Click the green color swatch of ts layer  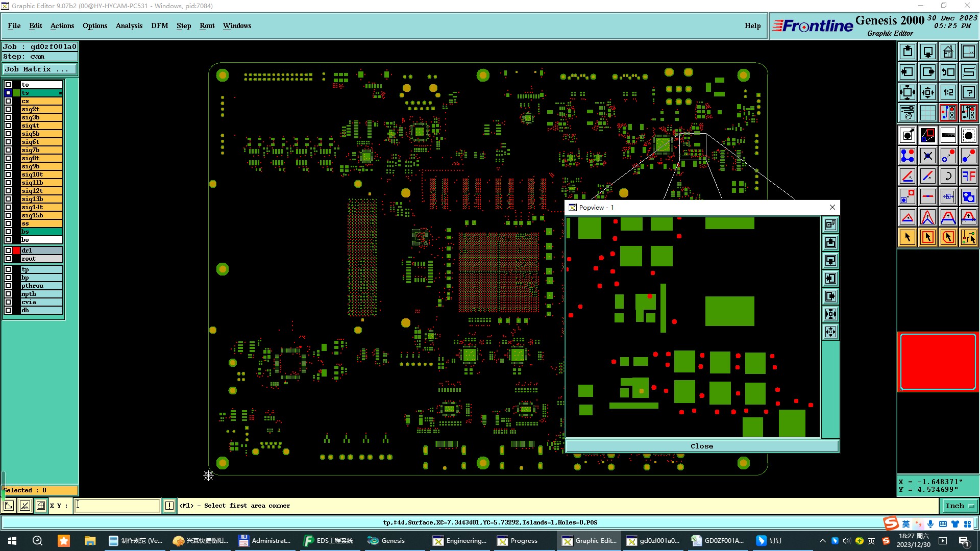point(16,93)
